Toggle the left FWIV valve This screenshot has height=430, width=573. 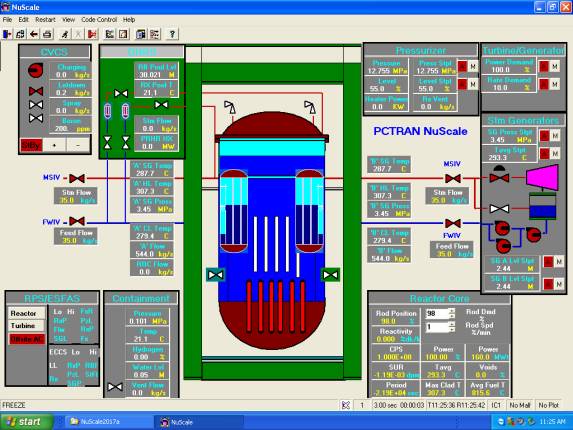77,221
